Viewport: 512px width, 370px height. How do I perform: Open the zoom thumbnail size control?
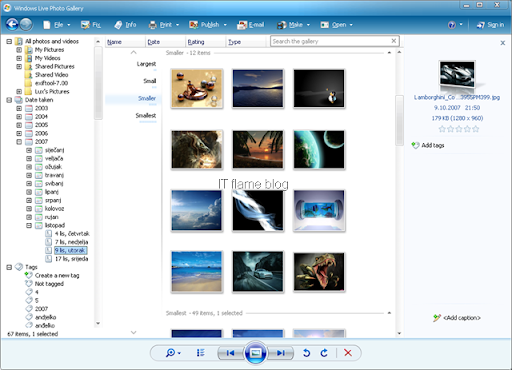coord(173,353)
